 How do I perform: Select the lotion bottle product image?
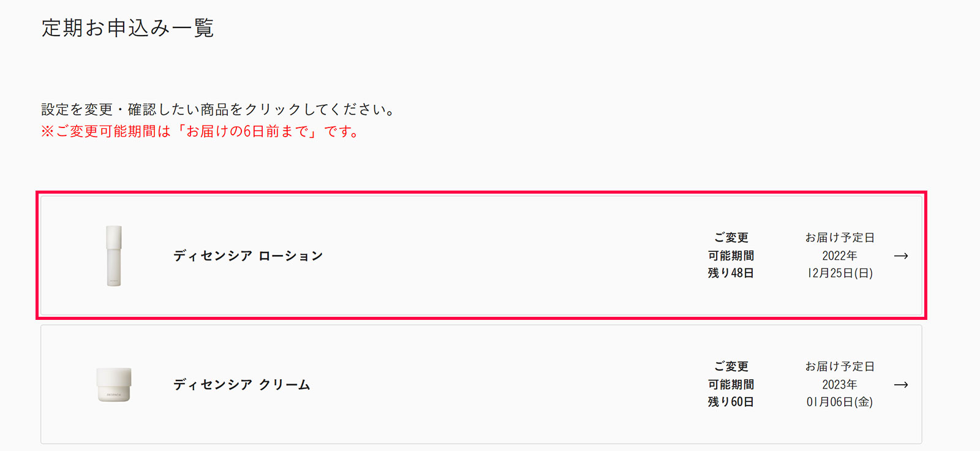114,256
